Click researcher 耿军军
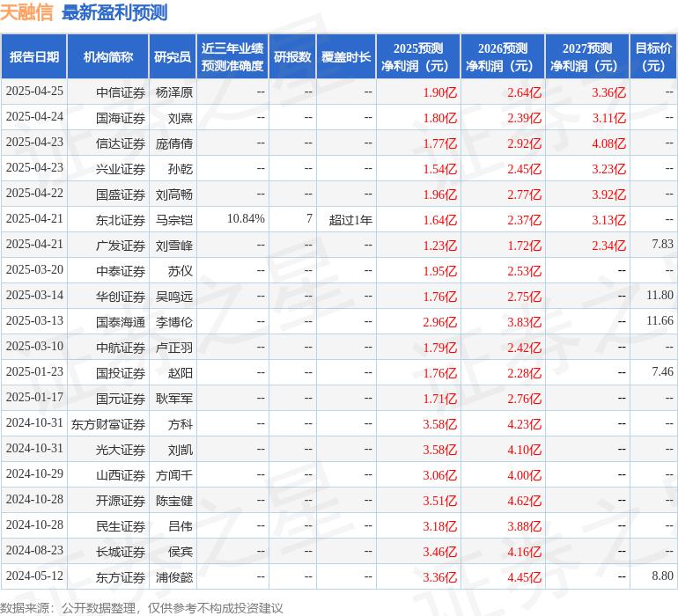678x616 pixels. (x=173, y=399)
